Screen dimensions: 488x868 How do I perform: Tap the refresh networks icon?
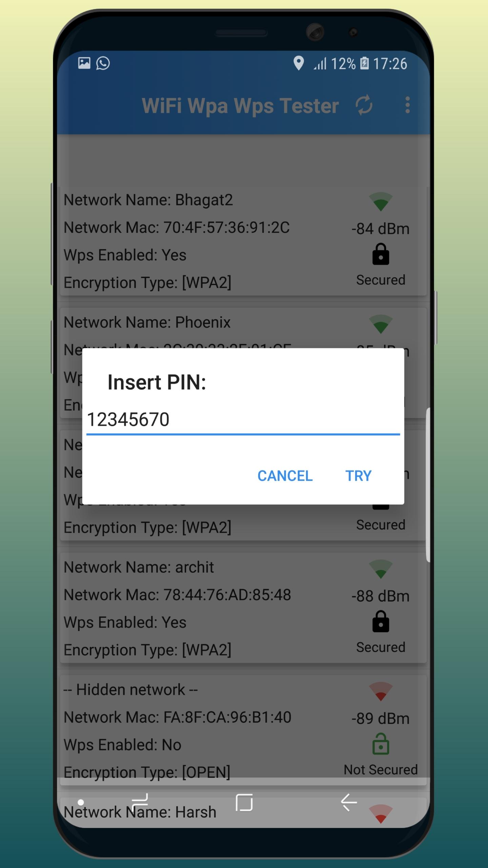(364, 105)
